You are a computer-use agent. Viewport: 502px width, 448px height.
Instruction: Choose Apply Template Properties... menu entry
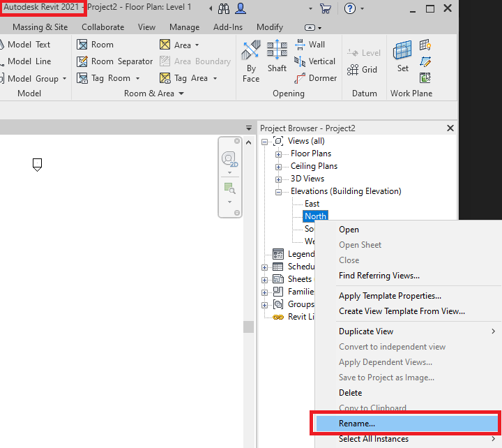coord(409,296)
